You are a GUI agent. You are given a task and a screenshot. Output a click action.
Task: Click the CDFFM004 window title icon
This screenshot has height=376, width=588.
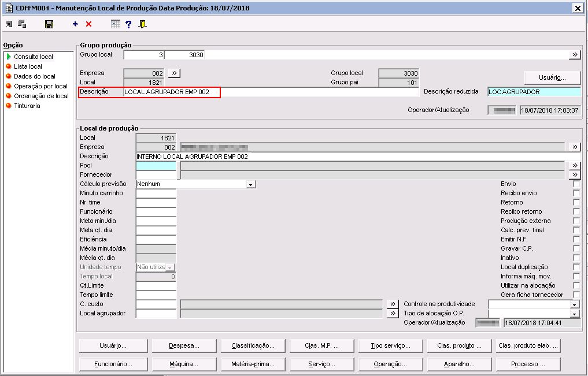[x=9, y=8]
